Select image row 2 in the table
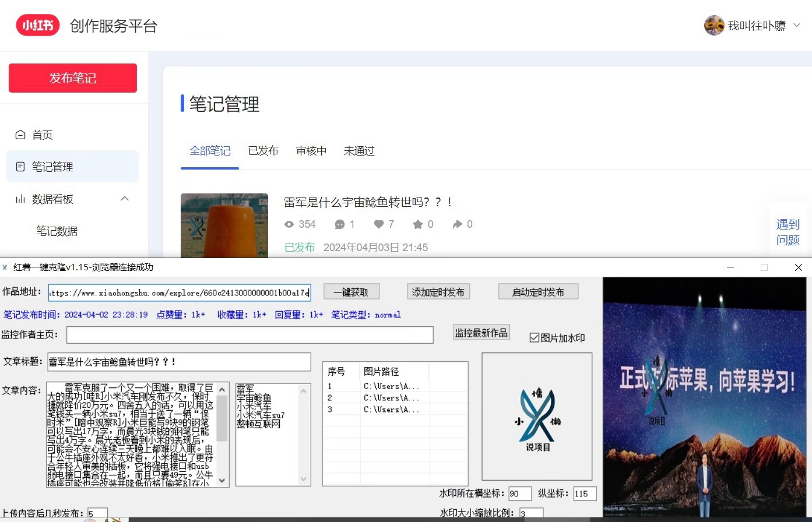The height and width of the screenshot is (522, 812). click(x=395, y=397)
